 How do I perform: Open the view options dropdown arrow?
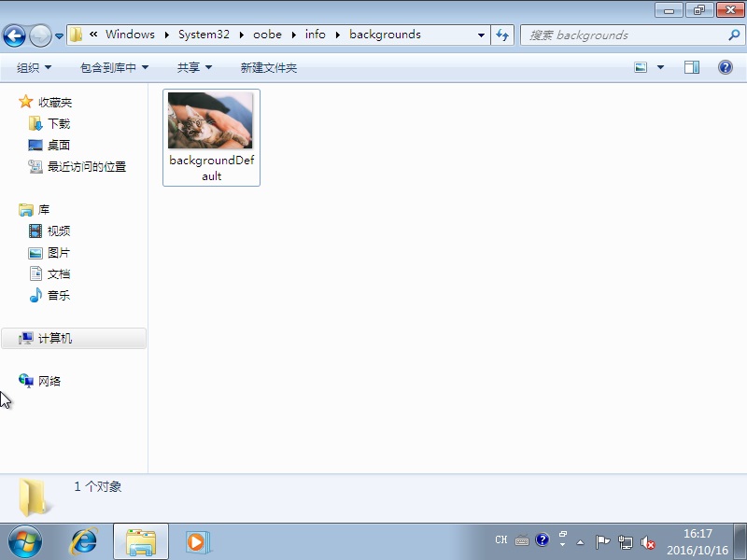[660, 67]
